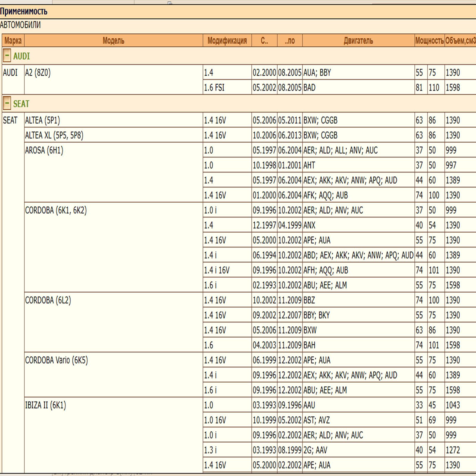Select the CORDOBA (6L2) model cell

click(x=48, y=300)
